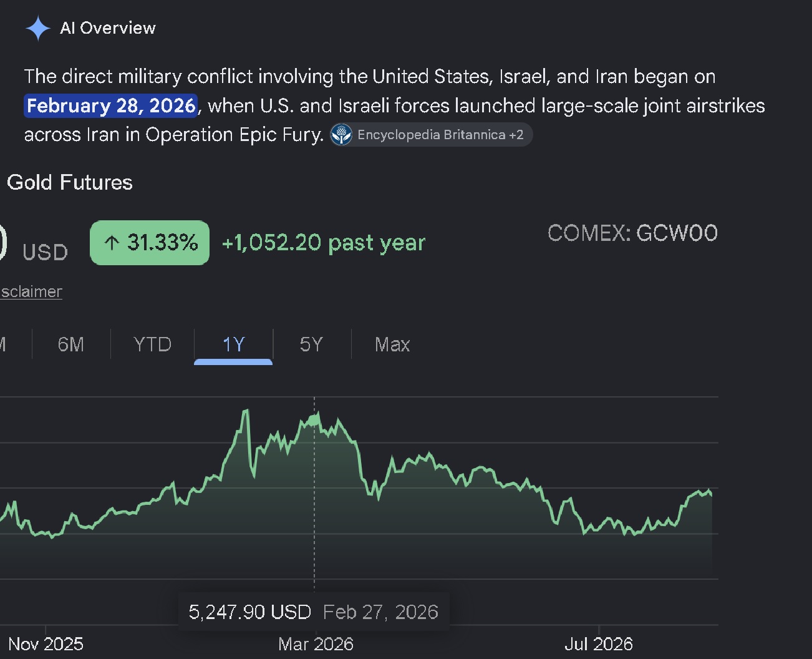Click the Mar 2026 axis label
The width and height of the screenshot is (812, 659).
[316, 644]
